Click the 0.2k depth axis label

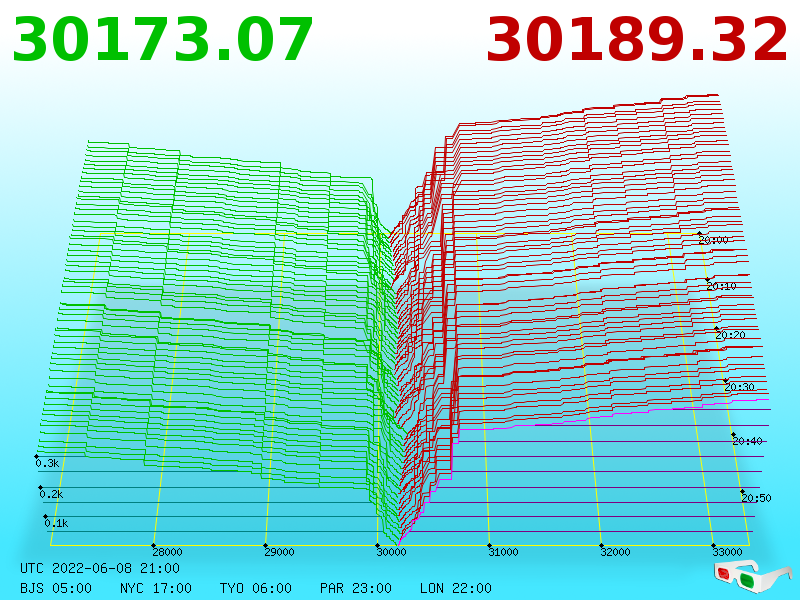[52, 494]
